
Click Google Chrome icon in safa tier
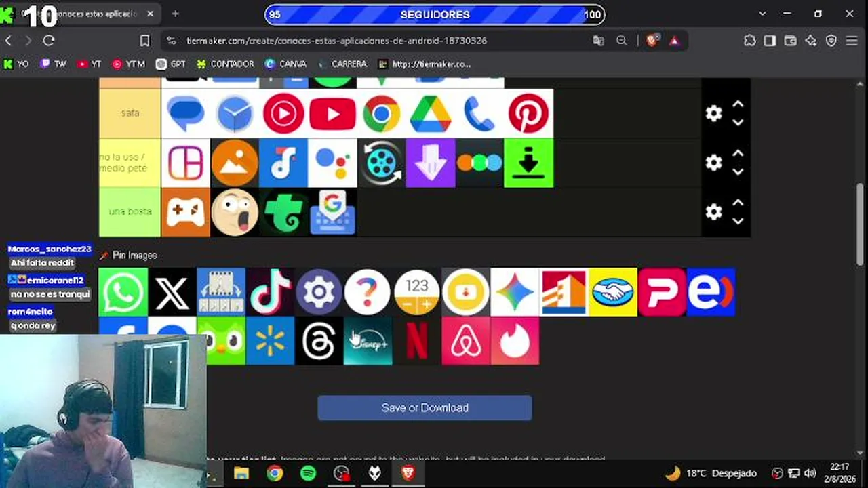click(381, 113)
